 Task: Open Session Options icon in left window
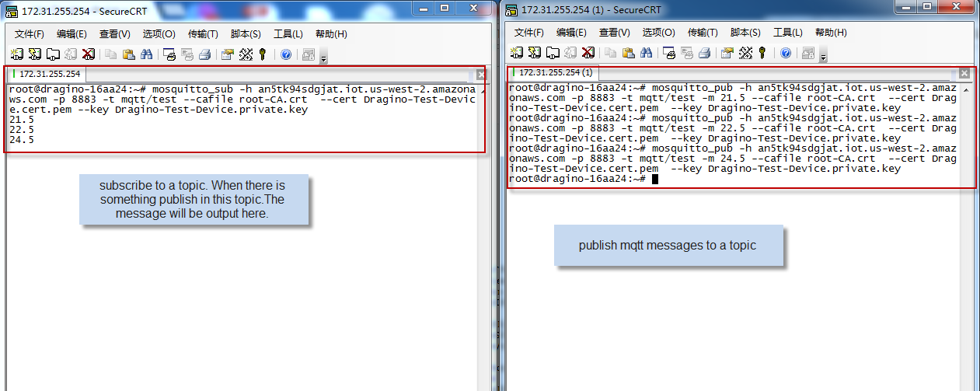(228, 54)
